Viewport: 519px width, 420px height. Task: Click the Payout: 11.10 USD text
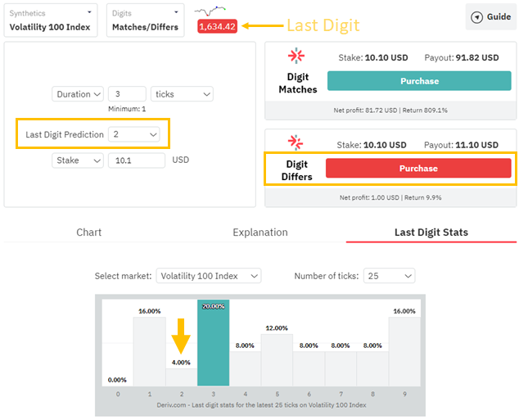[x=461, y=145]
